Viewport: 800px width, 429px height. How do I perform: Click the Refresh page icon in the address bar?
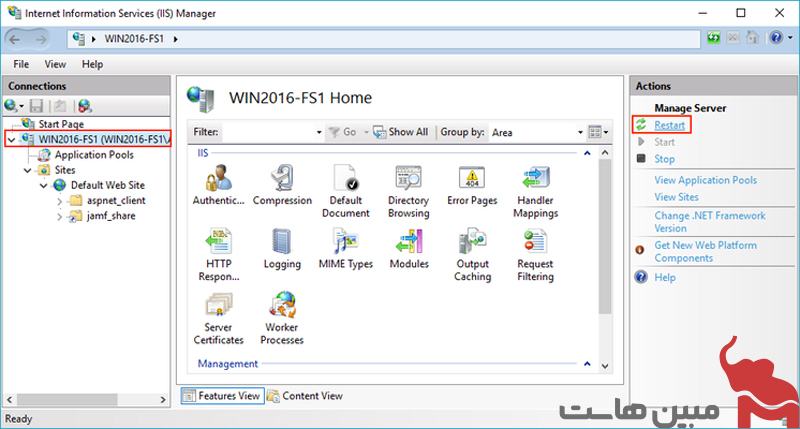tap(713, 38)
